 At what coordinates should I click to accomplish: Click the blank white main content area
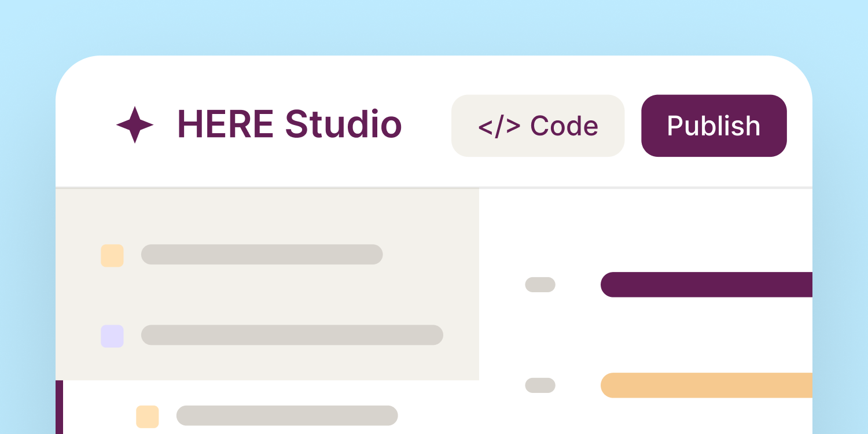[646, 336]
